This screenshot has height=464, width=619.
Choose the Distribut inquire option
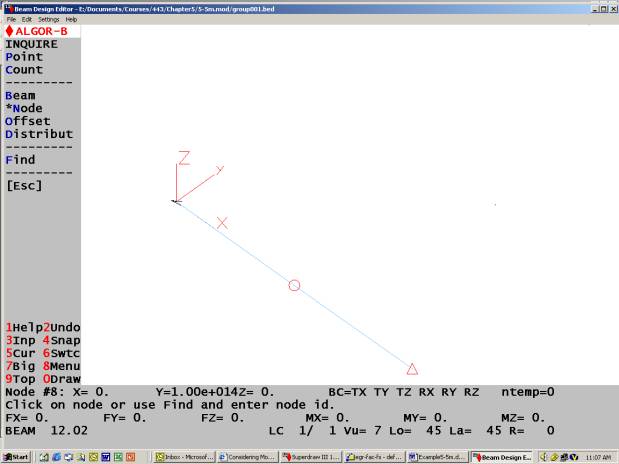point(39,134)
